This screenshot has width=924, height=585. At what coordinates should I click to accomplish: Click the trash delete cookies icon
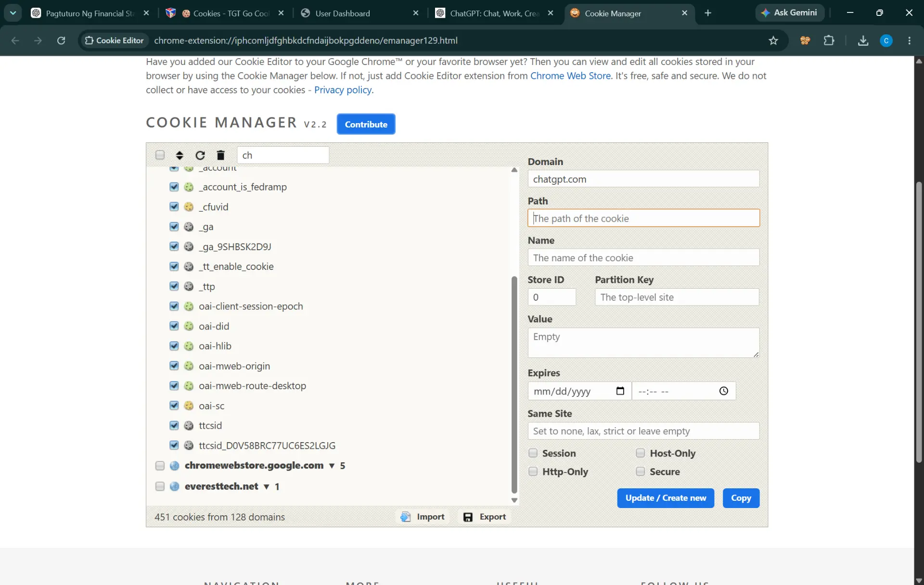pyautogui.click(x=220, y=155)
